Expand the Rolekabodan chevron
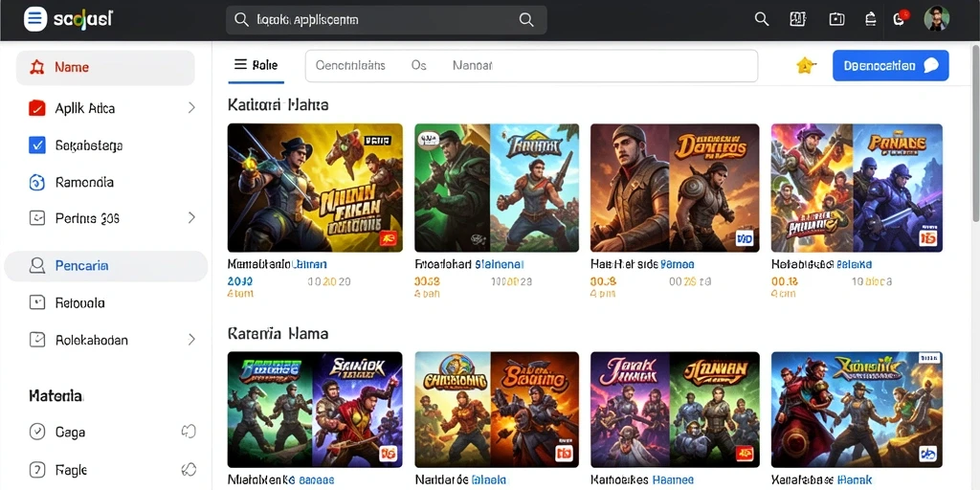The height and width of the screenshot is (490, 980). (191, 340)
